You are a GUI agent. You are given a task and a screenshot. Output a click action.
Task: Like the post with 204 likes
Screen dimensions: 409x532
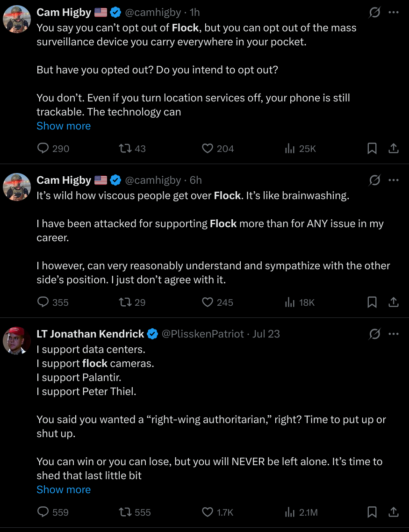coord(218,149)
